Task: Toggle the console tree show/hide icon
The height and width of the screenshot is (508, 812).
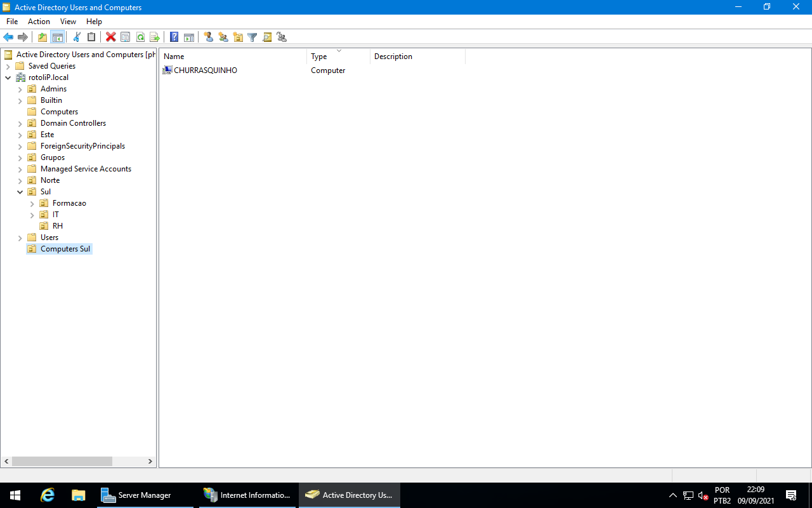Action: point(57,37)
